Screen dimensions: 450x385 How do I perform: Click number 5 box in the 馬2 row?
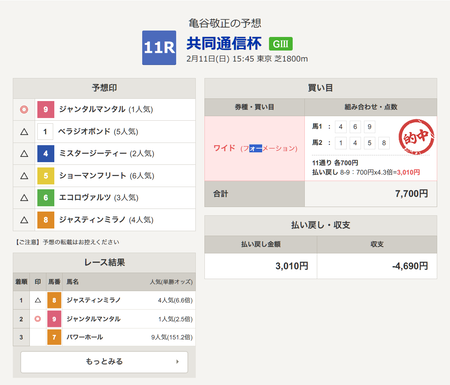(x=369, y=143)
